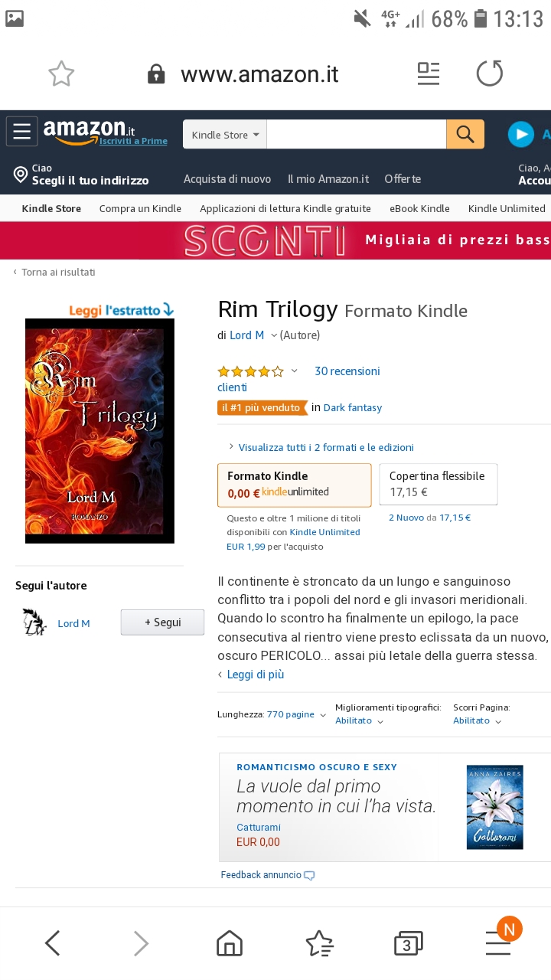The image size is (551, 980).
Task: Tap the orange search magnifier button
Action: point(465,134)
